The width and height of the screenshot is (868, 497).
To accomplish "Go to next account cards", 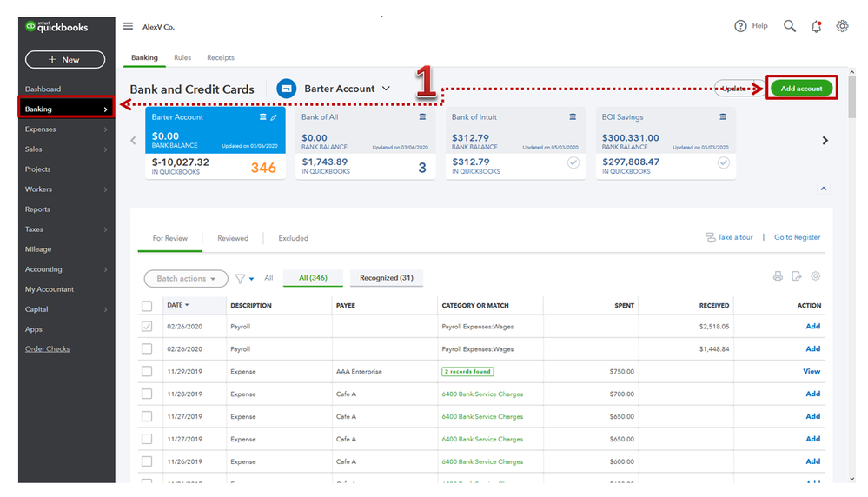I will tap(825, 141).
